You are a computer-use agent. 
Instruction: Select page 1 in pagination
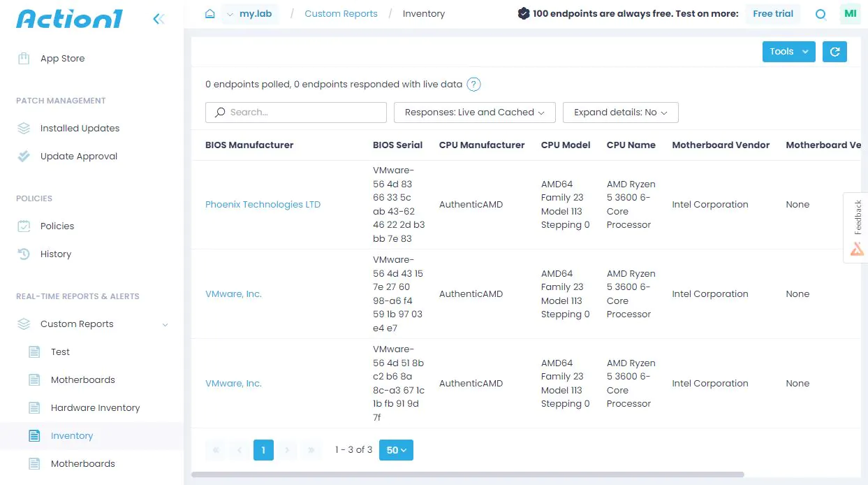pos(263,450)
